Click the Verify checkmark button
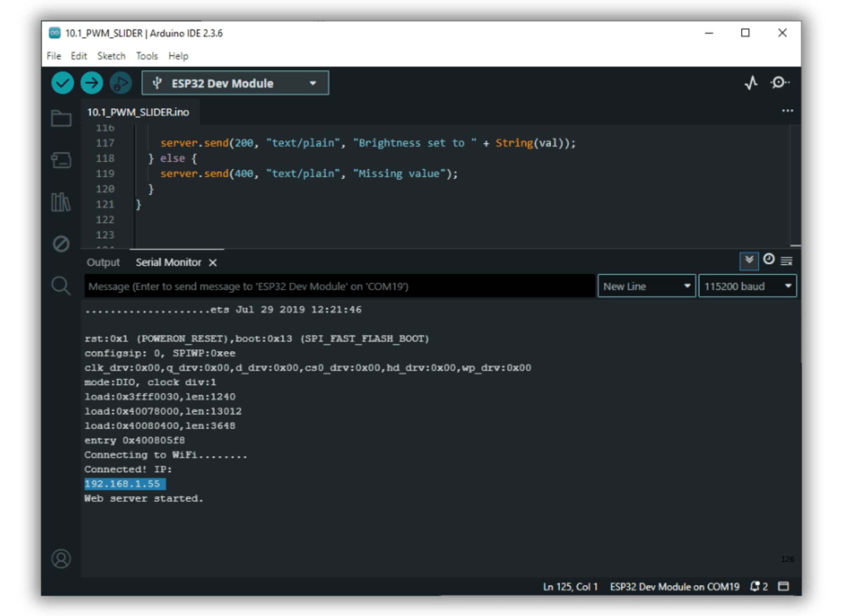Viewport: 843px width, 616px height. 63,83
